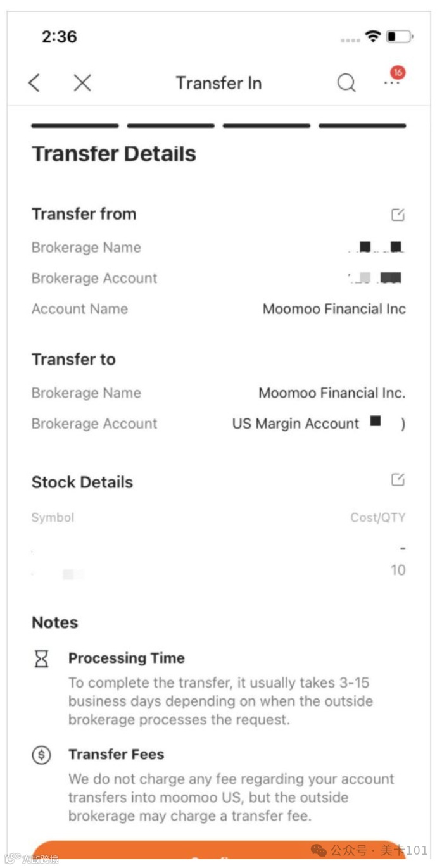Tap the Moomoo Financial Inc account name
This screenshot has width=442, height=868.
[x=334, y=309]
